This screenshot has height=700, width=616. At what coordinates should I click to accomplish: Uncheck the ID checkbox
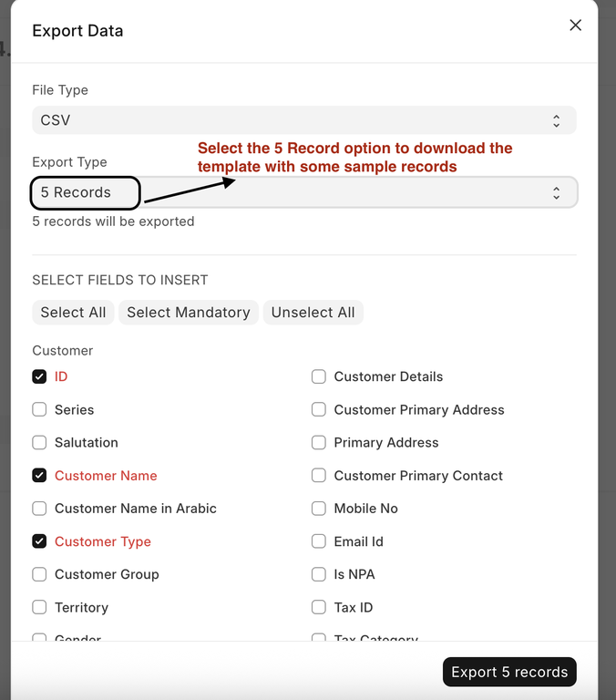click(x=39, y=376)
